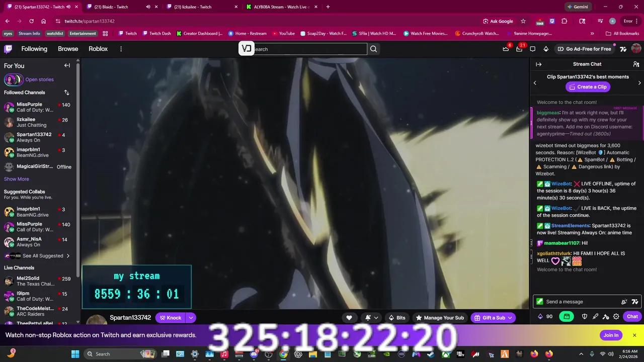Dismiss the Roblox promotion banner
644x362 pixels.
[x=634, y=335]
